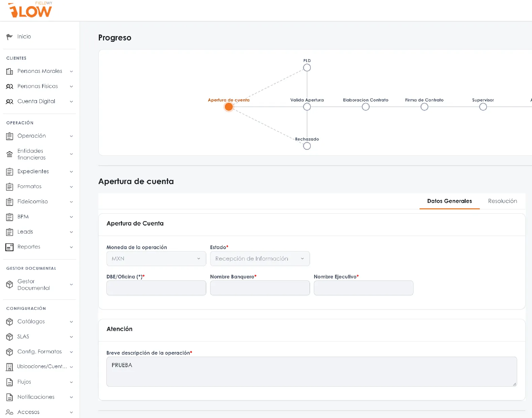The height and width of the screenshot is (418, 532).
Task: Select the PLD progress node
Action: coord(307,68)
